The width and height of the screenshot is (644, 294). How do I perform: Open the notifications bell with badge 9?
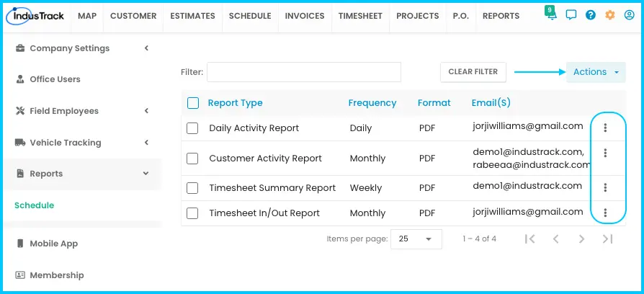tap(551, 14)
